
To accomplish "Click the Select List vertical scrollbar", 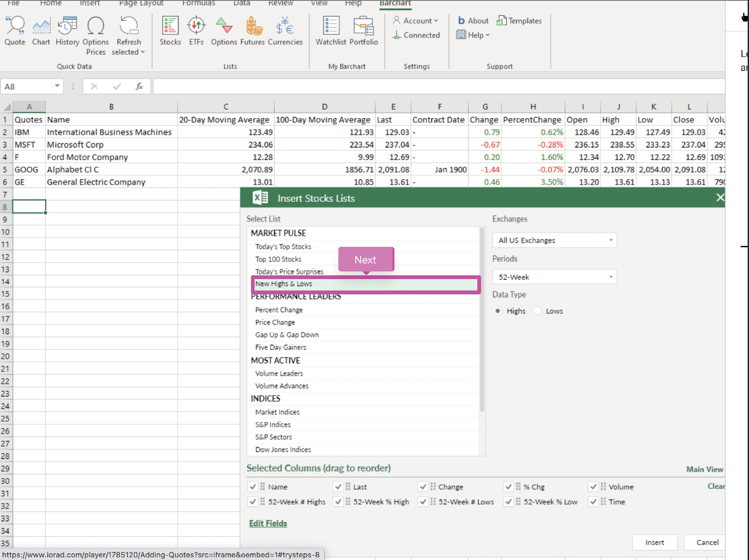I will click(x=482, y=319).
